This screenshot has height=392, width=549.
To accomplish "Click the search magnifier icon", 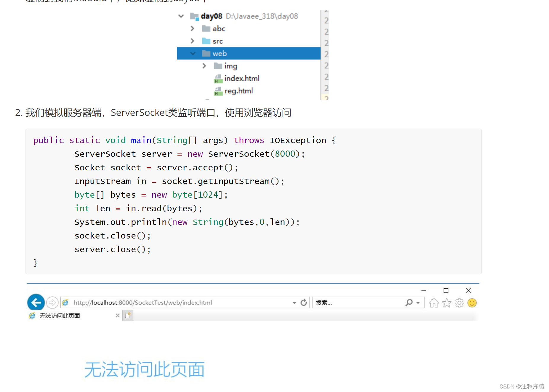I will click(409, 303).
